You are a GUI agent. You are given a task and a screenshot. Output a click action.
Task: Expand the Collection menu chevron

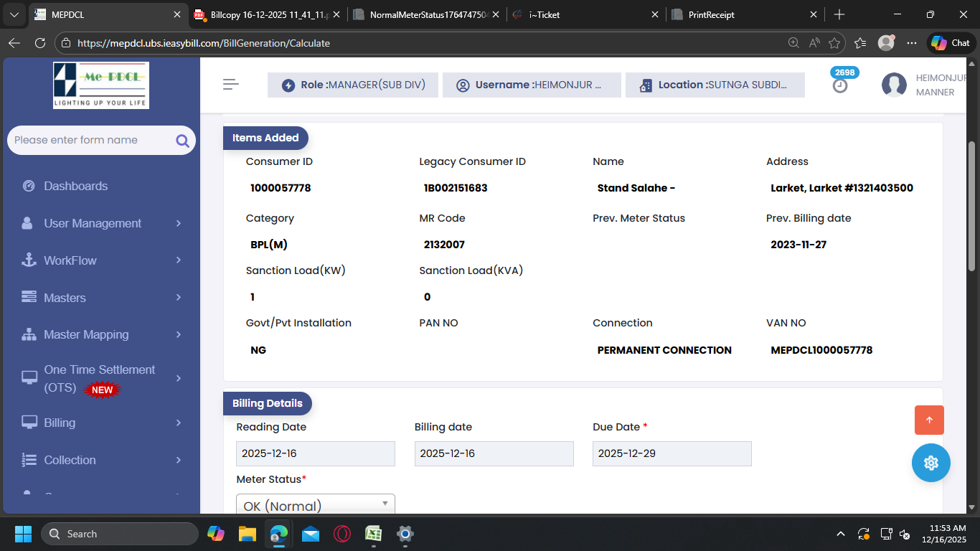179,460
